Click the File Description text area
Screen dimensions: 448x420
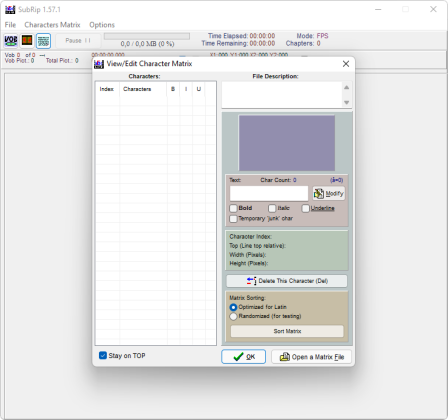click(282, 95)
